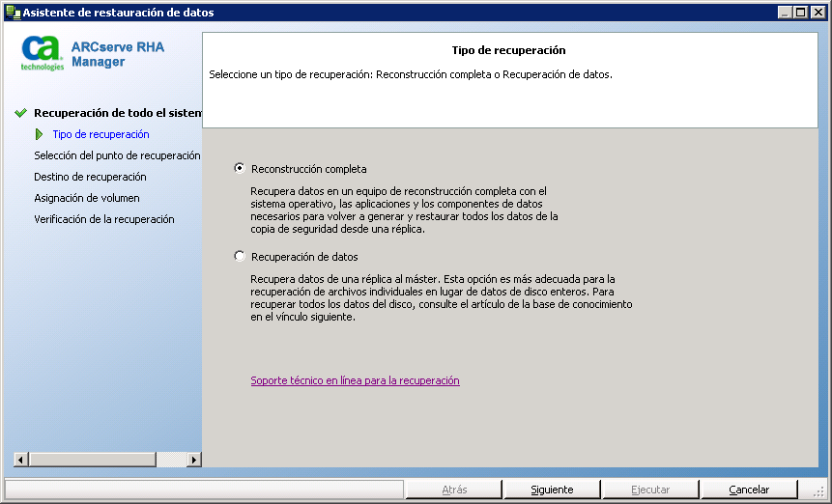
Task: Select the Destino de recuperación step
Action: (90, 177)
